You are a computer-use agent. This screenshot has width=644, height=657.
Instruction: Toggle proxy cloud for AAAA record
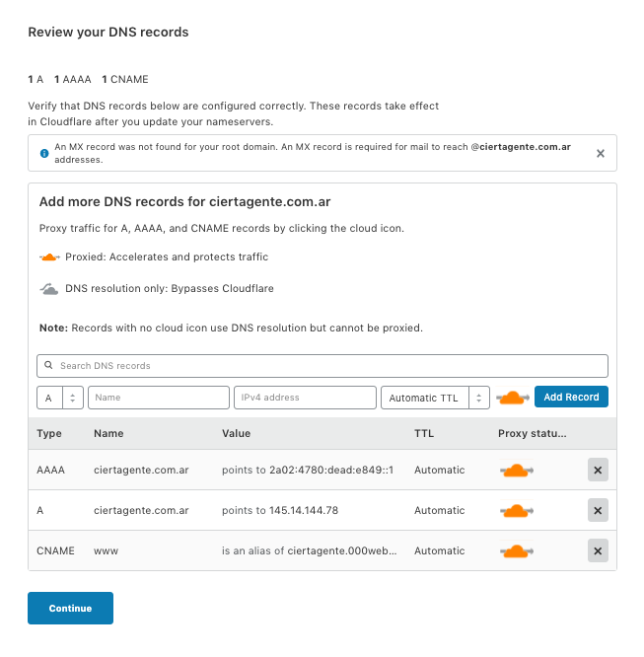(x=517, y=471)
